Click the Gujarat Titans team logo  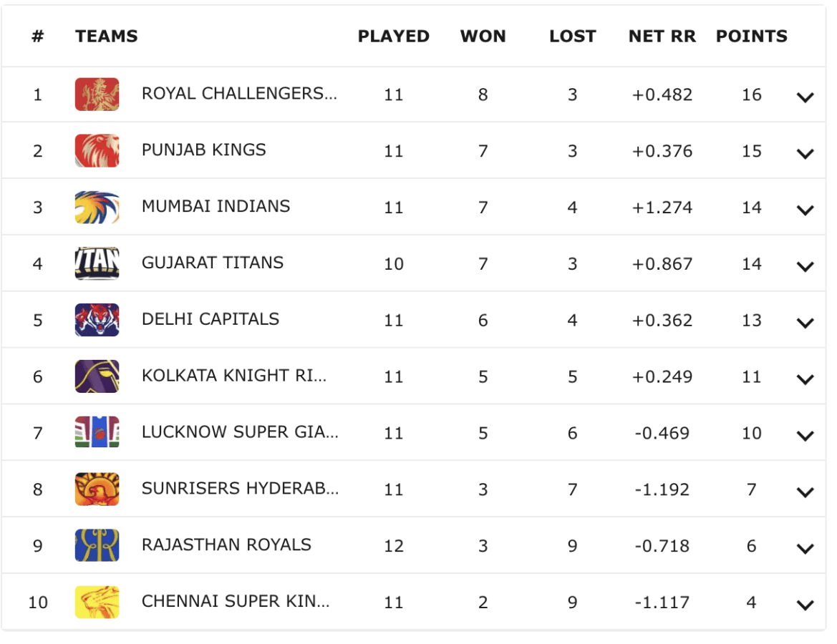click(97, 263)
